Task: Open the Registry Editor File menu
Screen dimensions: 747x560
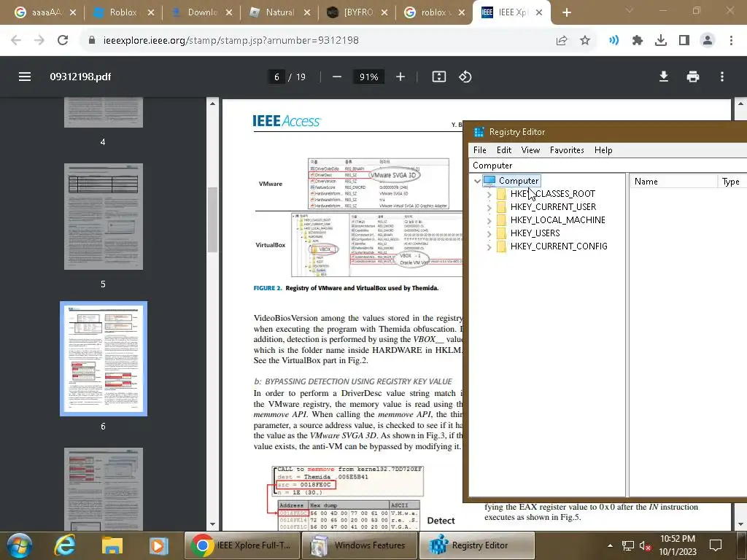Action: coord(480,150)
